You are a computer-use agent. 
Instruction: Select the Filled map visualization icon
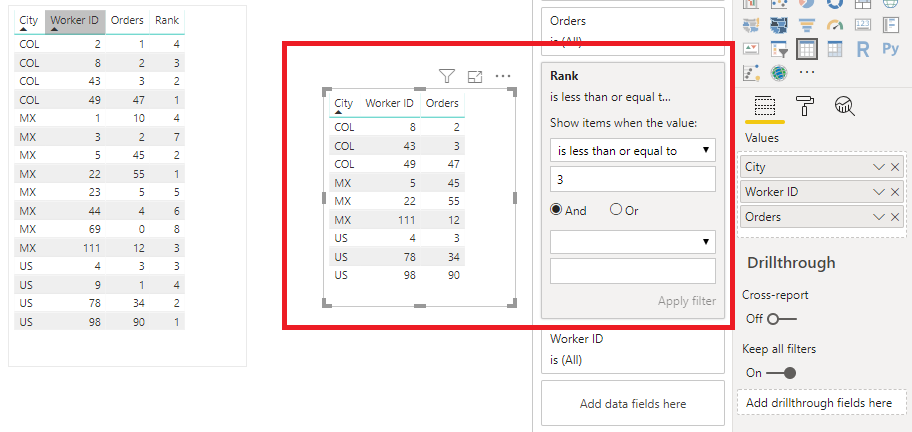[x=751, y=25]
